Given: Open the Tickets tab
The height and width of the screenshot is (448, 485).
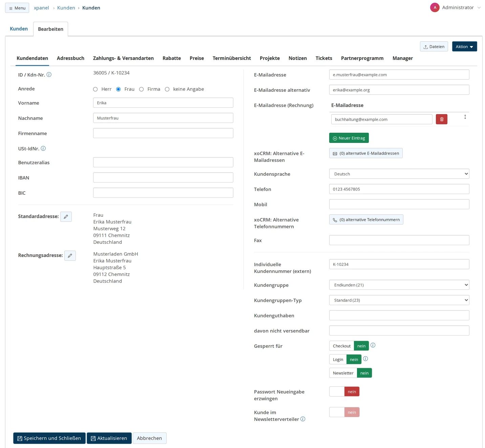Looking at the screenshot, I should [324, 58].
